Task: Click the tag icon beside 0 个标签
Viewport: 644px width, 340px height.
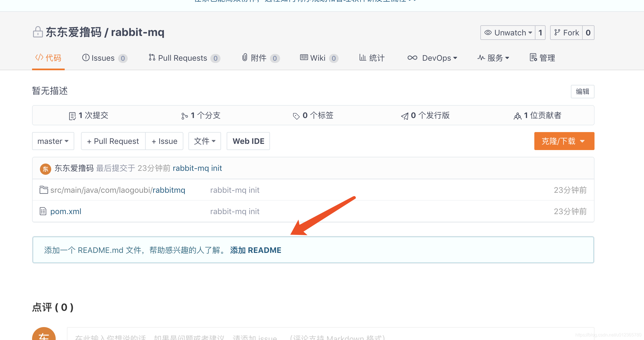Action: (x=296, y=116)
